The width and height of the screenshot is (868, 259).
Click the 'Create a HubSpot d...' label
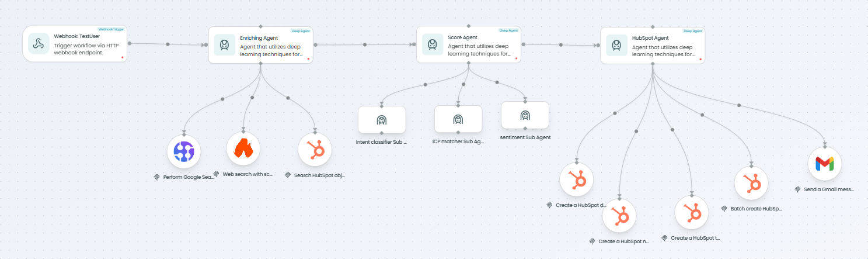[x=581, y=205]
